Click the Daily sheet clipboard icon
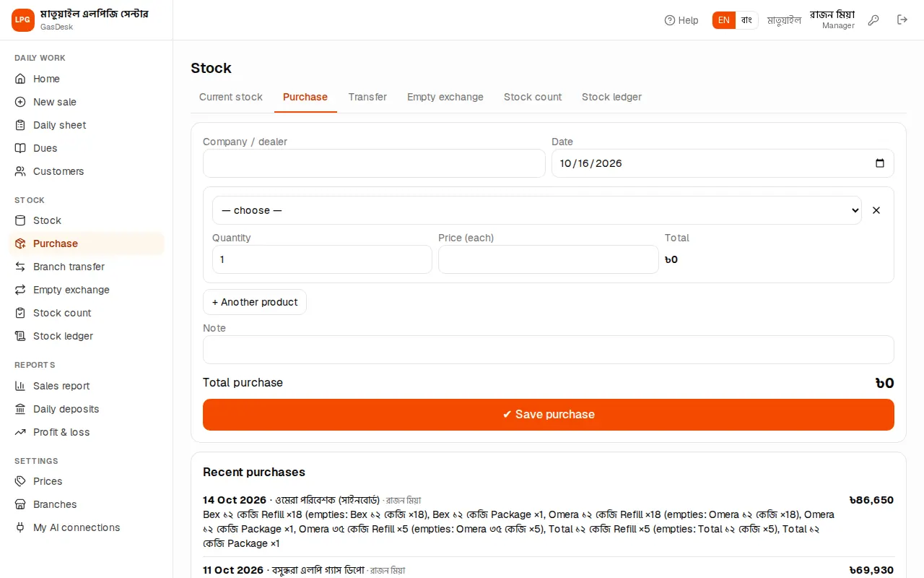This screenshot has width=924, height=578. coord(20,125)
